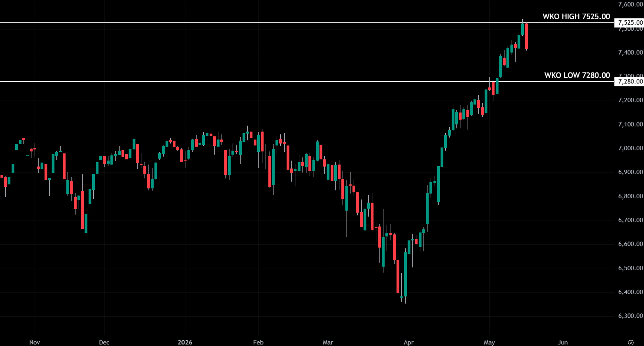Click the 6,900.00 price scale label
Image resolution: width=644 pixels, height=346 pixels.
pos(630,172)
